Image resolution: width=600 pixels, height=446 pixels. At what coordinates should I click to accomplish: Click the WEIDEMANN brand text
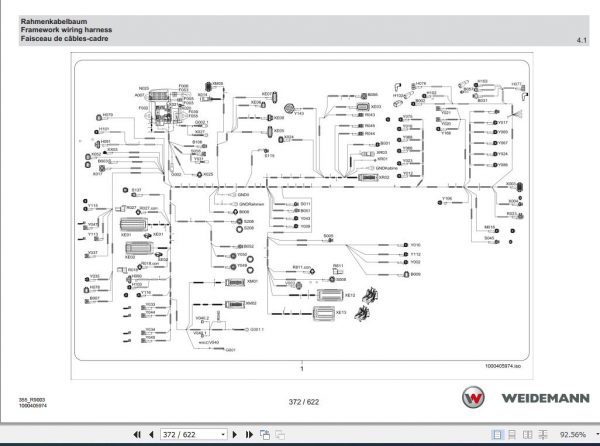click(546, 398)
